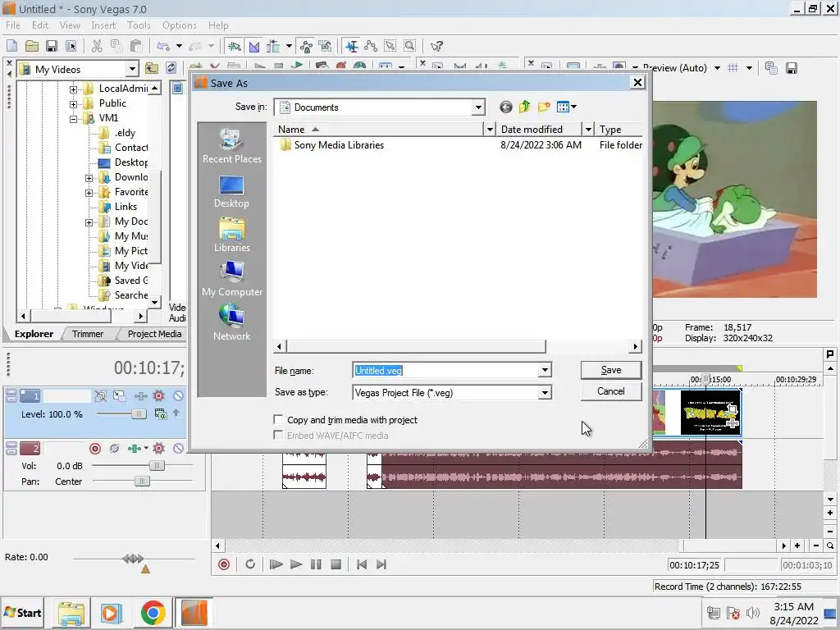
Task: Open the File menu
Action: [x=13, y=25]
